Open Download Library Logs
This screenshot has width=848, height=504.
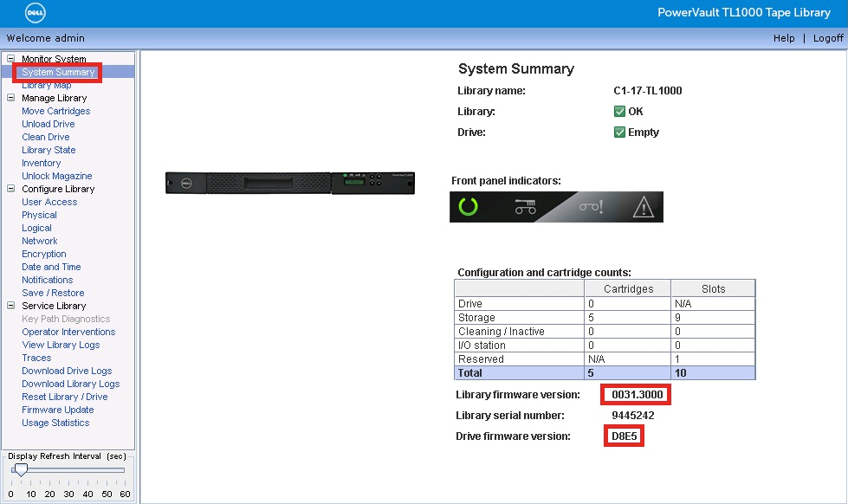pyautogui.click(x=69, y=383)
